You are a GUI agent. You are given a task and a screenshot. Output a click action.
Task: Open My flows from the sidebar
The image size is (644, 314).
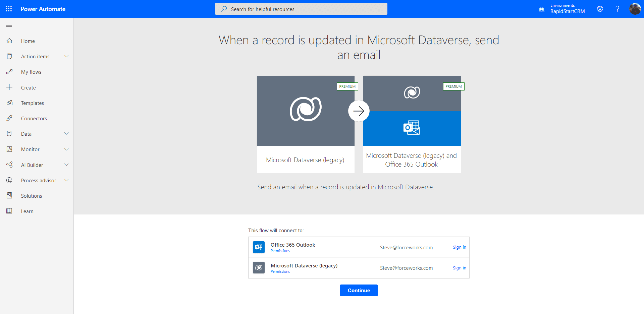pyautogui.click(x=31, y=71)
